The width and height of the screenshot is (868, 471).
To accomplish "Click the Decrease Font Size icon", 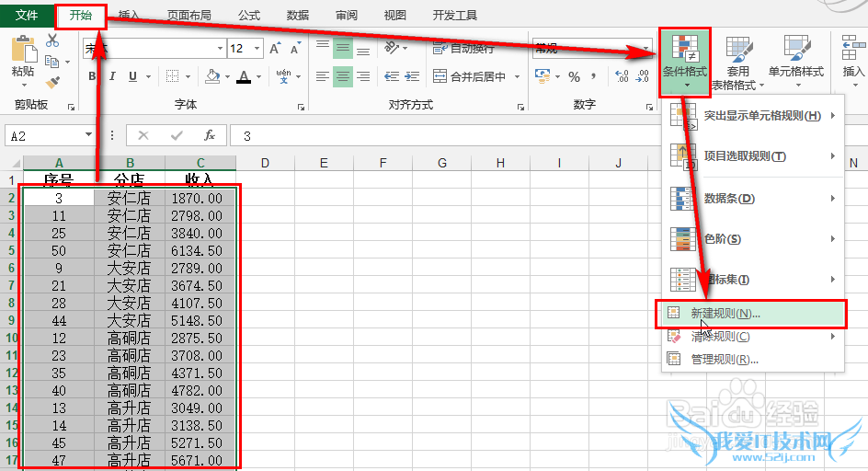I will (295, 48).
